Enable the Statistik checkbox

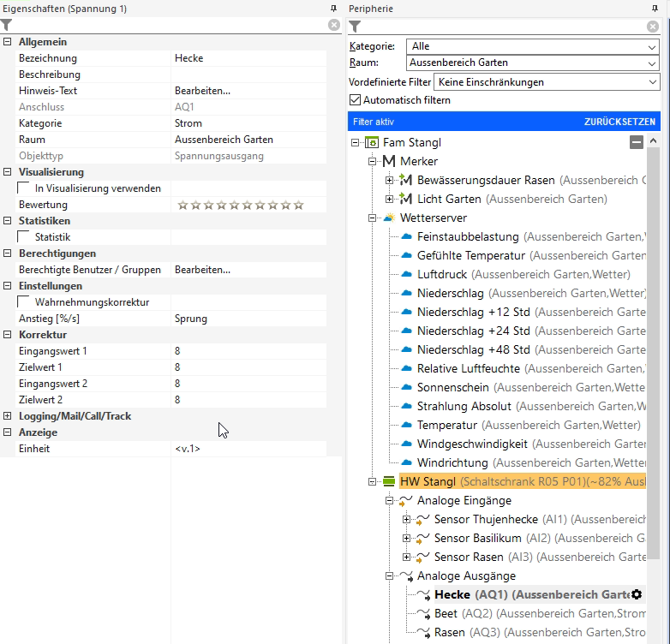coord(23,236)
